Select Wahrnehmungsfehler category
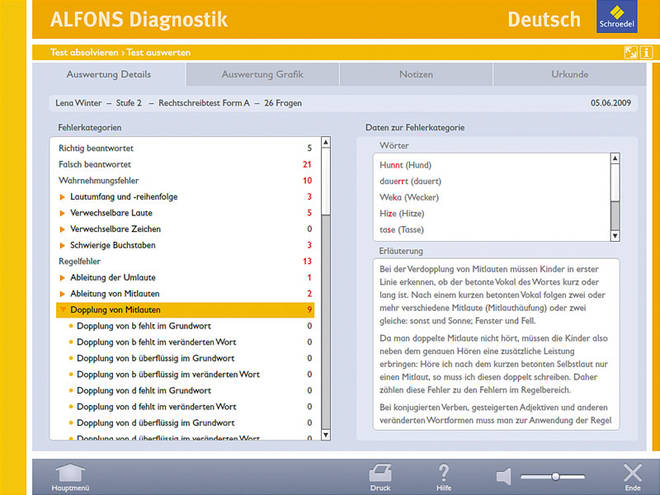This screenshot has width=660, height=495. (x=98, y=181)
